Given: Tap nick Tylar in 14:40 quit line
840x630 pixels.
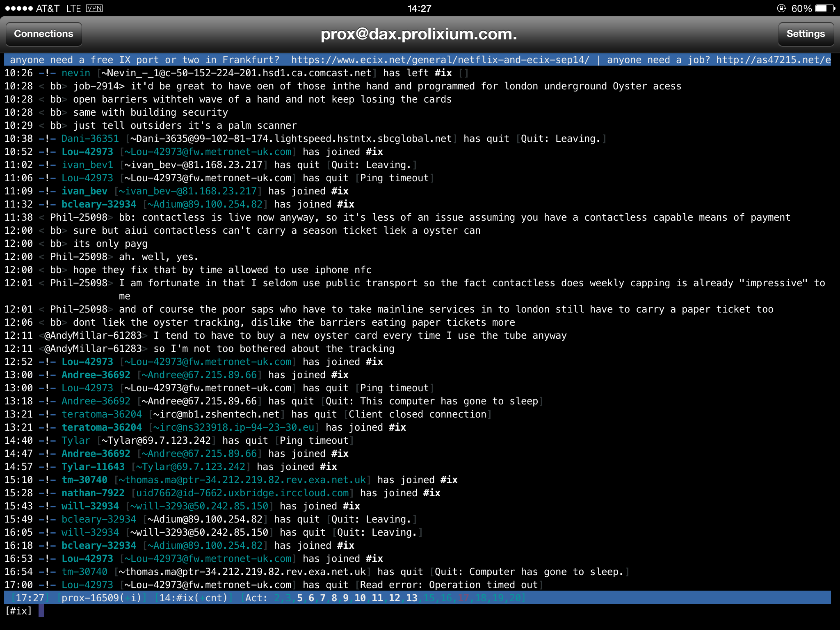Looking at the screenshot, I should point(76,441).
